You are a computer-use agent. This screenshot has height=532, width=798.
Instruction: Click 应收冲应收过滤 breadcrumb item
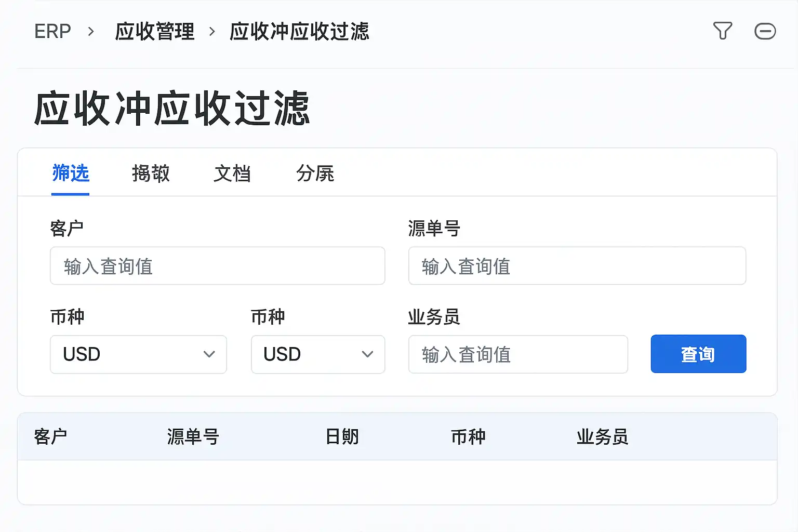pyautogui.click(x=299, y=32)
